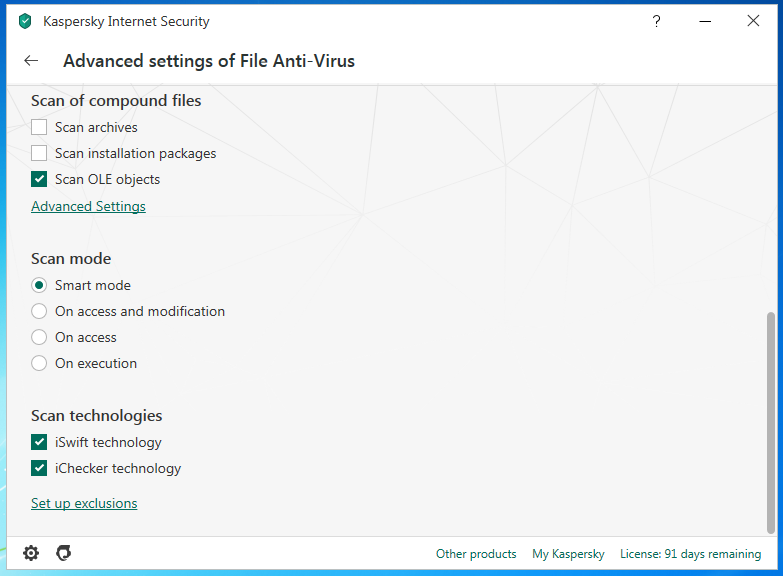The width and height of the screenshot is (783, 576).
Task: Open settings via the gear icon
Action: click(x=31, y=553)
